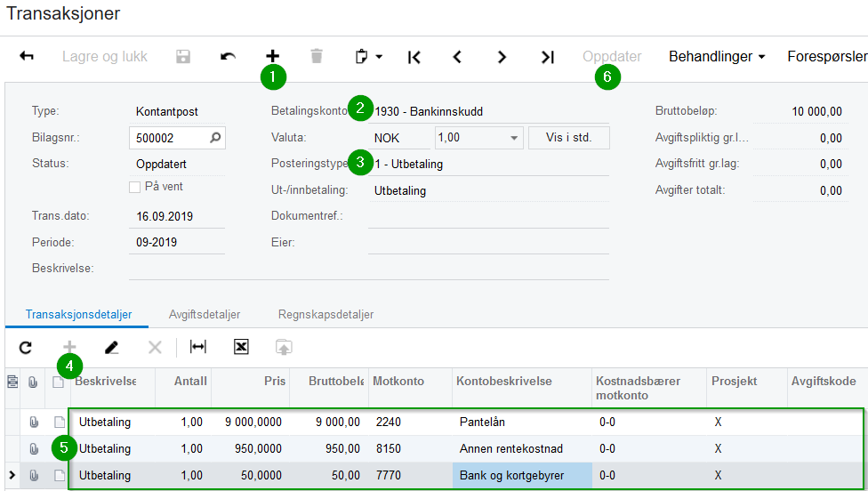Click the Vis i std. button

pyautogui.click(x=568, y=138)
